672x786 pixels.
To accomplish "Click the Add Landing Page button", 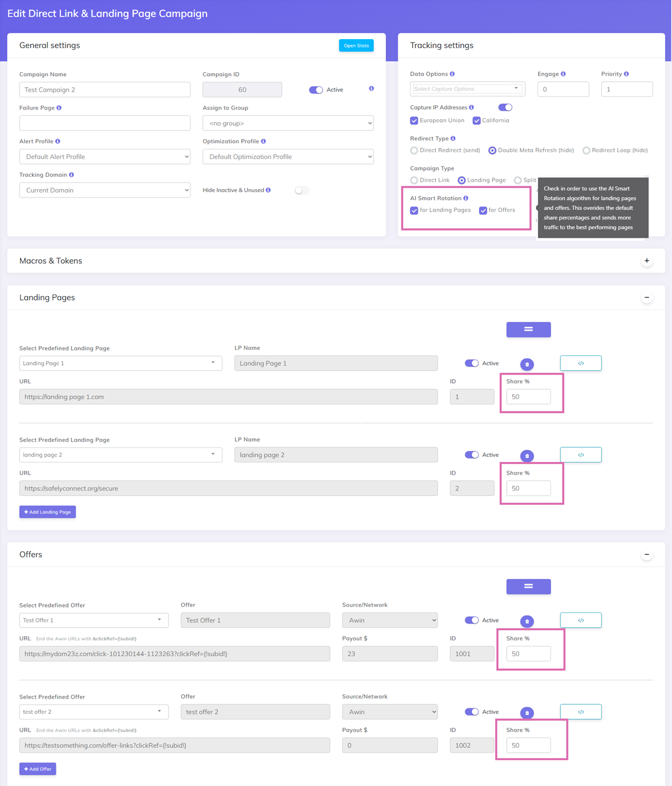I will pyautogui.click(x=48, y=512).
